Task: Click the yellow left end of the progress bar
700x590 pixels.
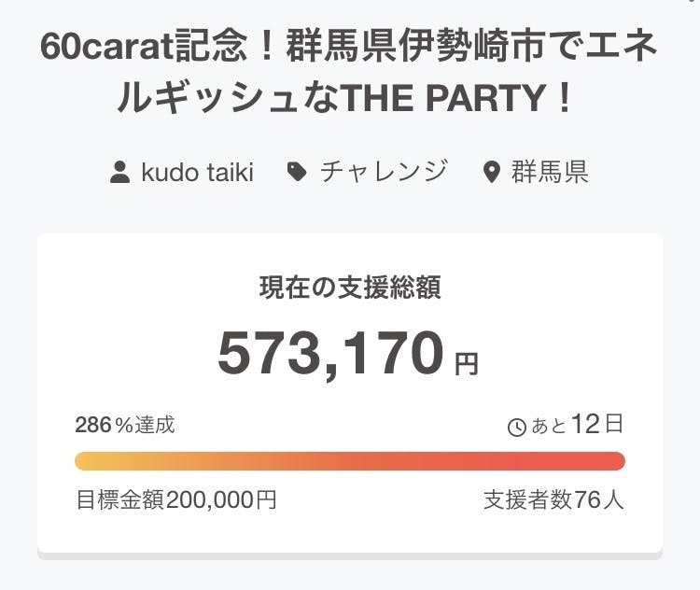Action: pyautogui.click(x=86, y=461)
